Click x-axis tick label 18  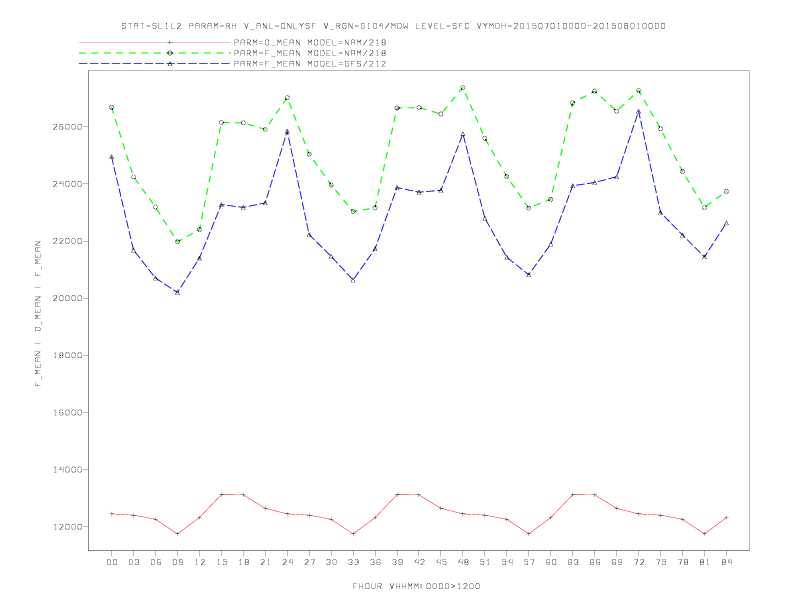point(243,562)
